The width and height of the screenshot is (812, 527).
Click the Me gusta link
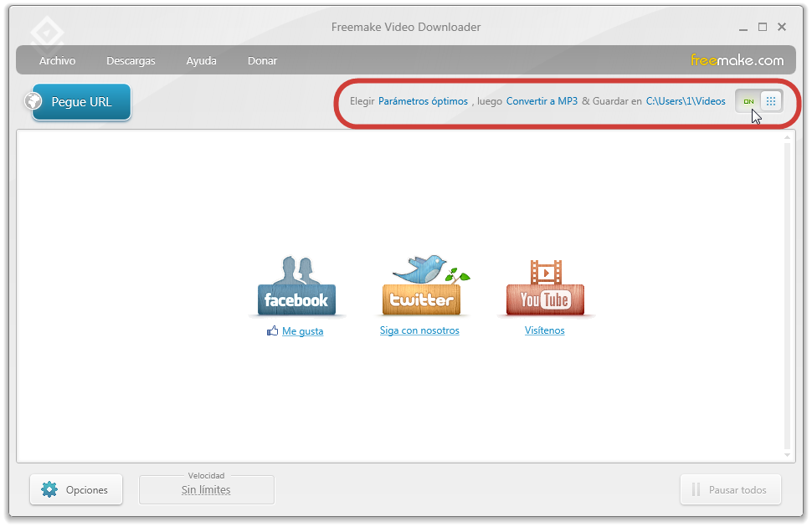(x=302, y=330)
